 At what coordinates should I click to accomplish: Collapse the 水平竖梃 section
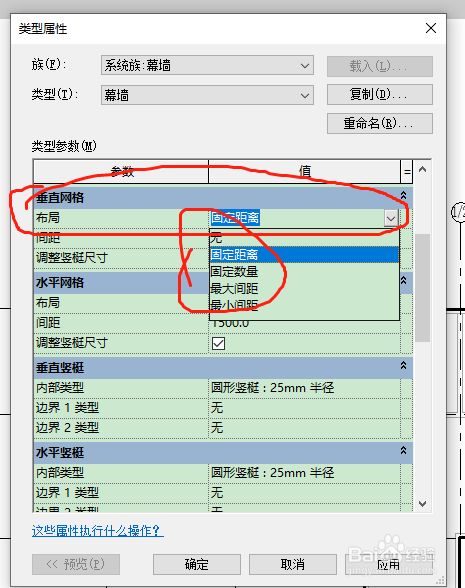404,450
